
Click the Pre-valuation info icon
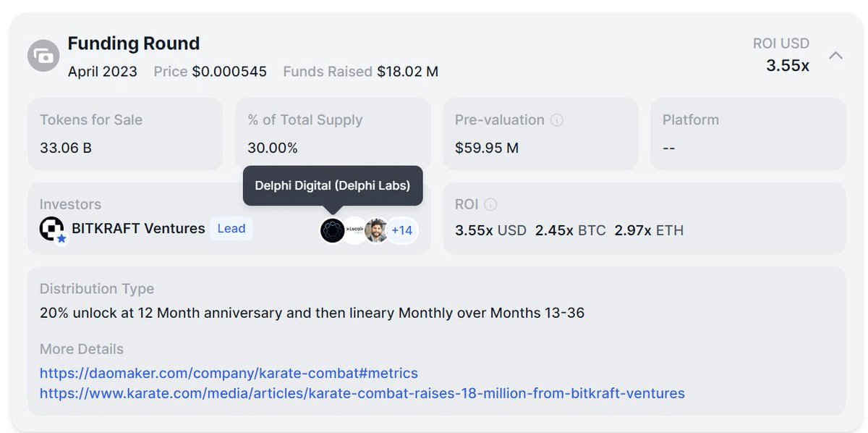click(557, 120)
